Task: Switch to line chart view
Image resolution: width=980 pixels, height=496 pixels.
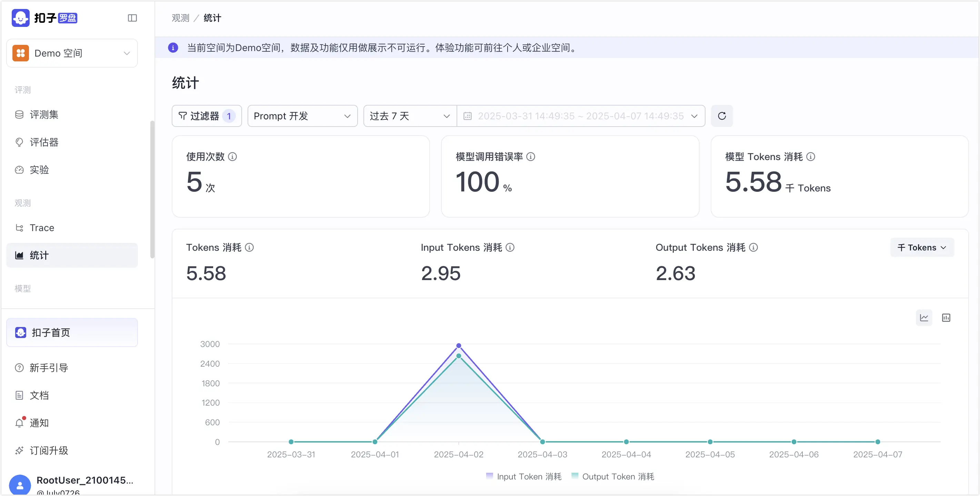Action: click(x=924, y=317)
